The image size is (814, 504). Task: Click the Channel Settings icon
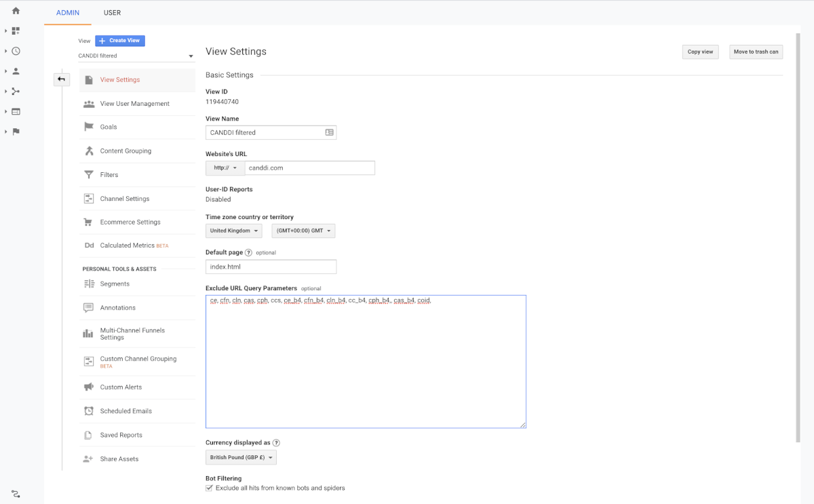[88, 199]
